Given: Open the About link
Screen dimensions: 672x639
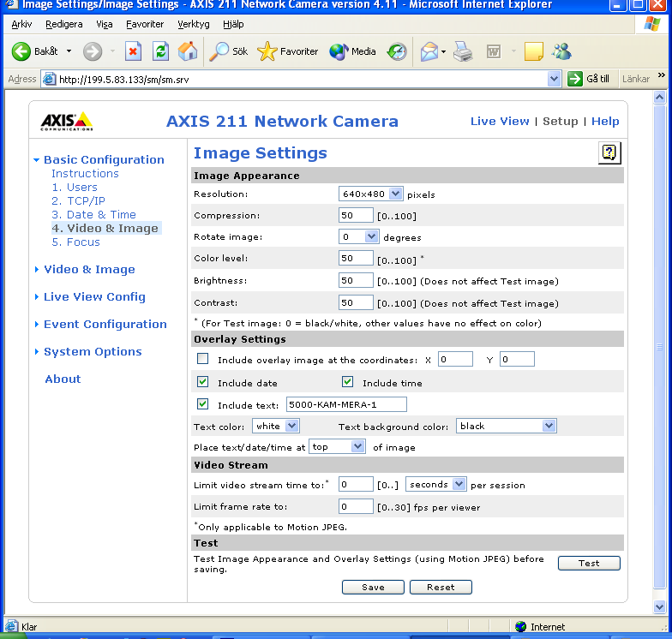Looking at the screenshot, I should (x=63, y=379).
